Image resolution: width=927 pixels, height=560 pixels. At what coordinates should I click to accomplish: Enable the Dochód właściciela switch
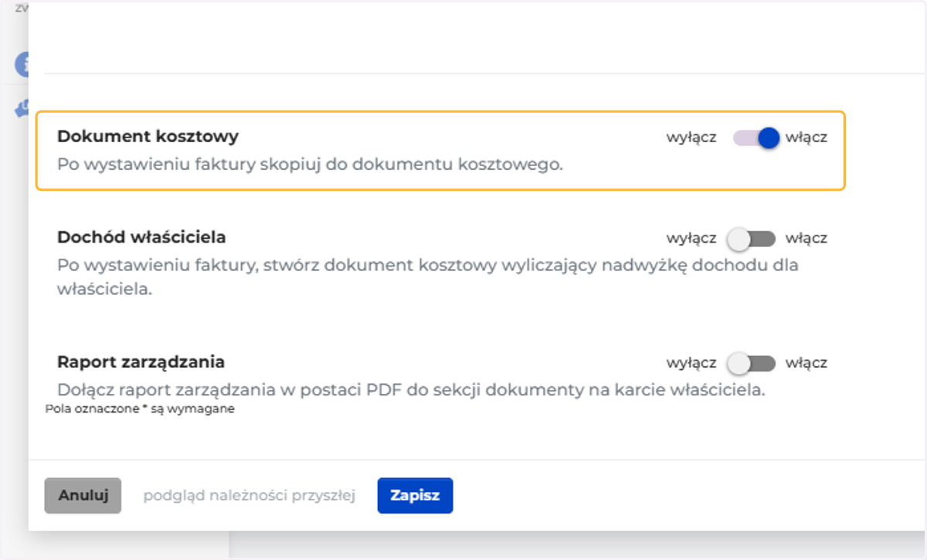tap(752, 239)
